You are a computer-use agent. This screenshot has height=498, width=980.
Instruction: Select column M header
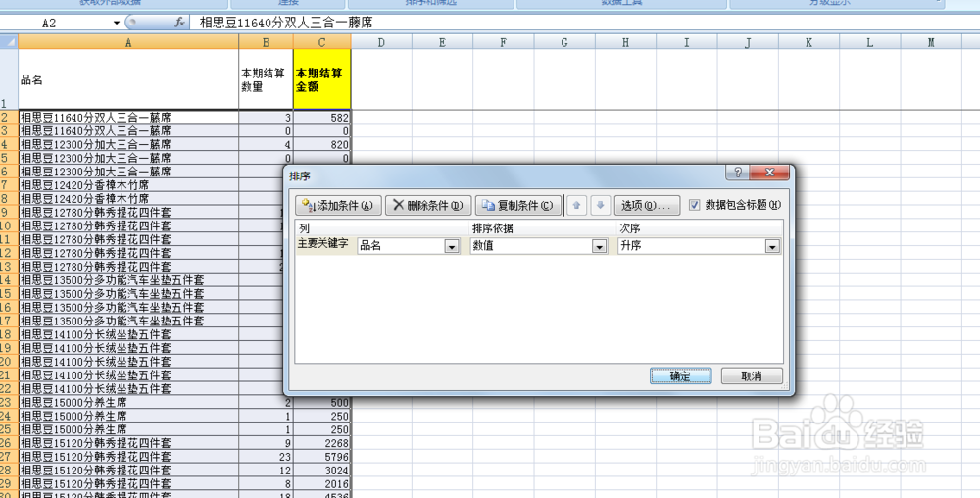(931, 42)
